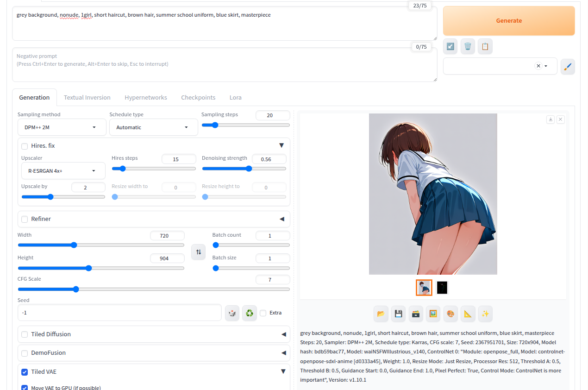Click the Upscale by value field
Screen dimensions: 588x390
(x=88, y=187)
